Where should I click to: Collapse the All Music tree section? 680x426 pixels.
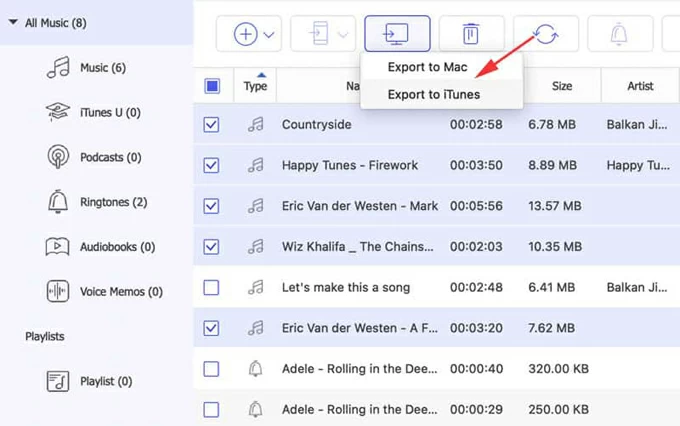point(12,21)
